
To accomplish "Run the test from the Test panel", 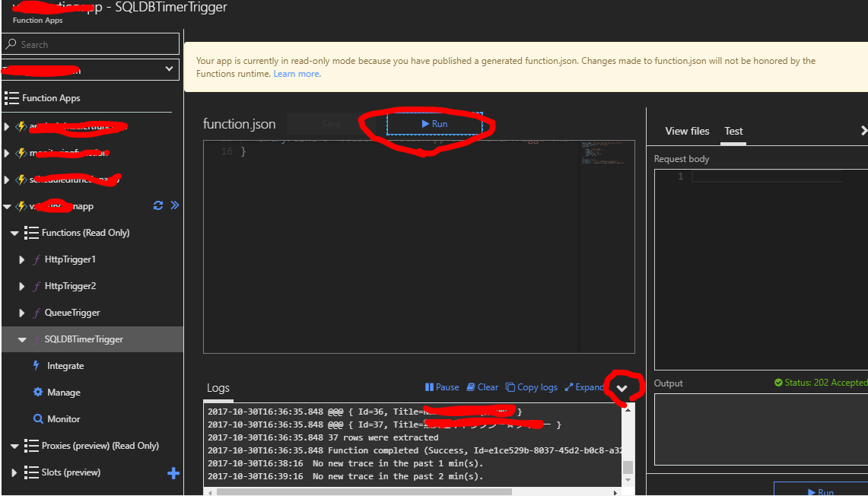I will click(820, 491).
